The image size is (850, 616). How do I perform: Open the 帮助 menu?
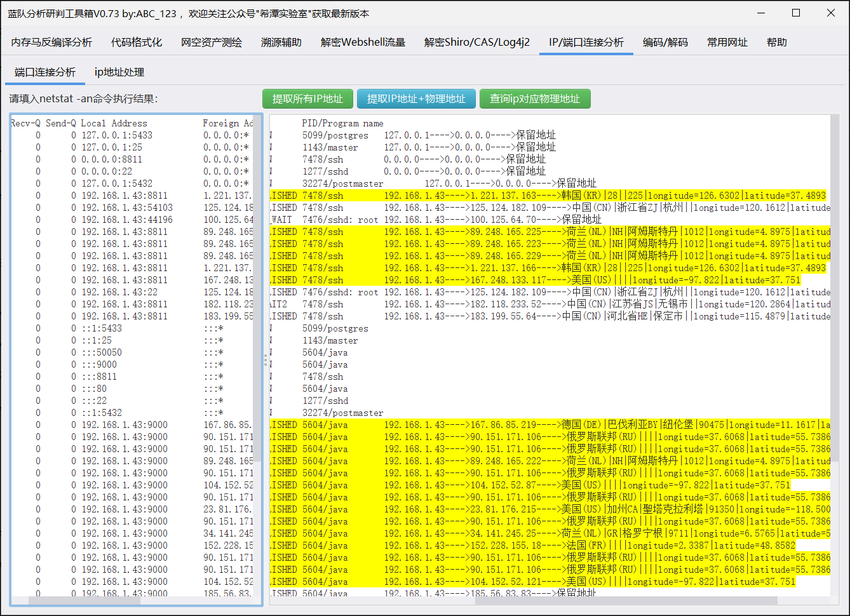pyautogui.click(x=776, y=41)
